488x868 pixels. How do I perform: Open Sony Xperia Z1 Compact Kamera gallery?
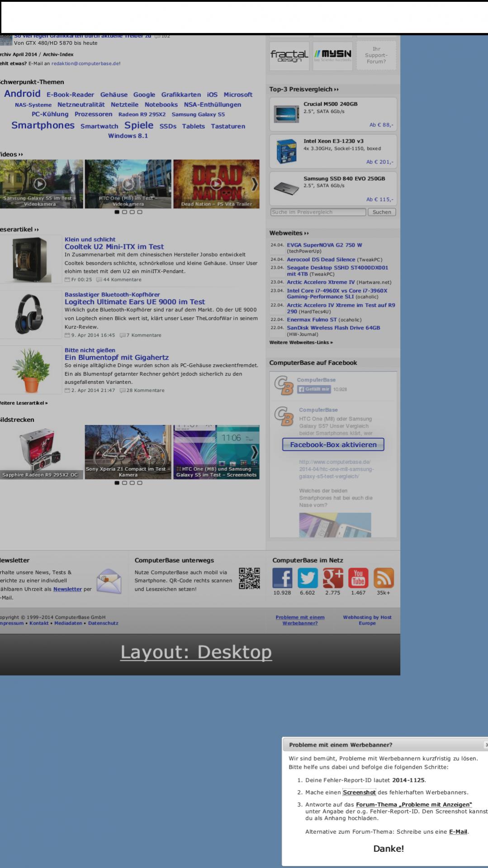tap(128, 452)
